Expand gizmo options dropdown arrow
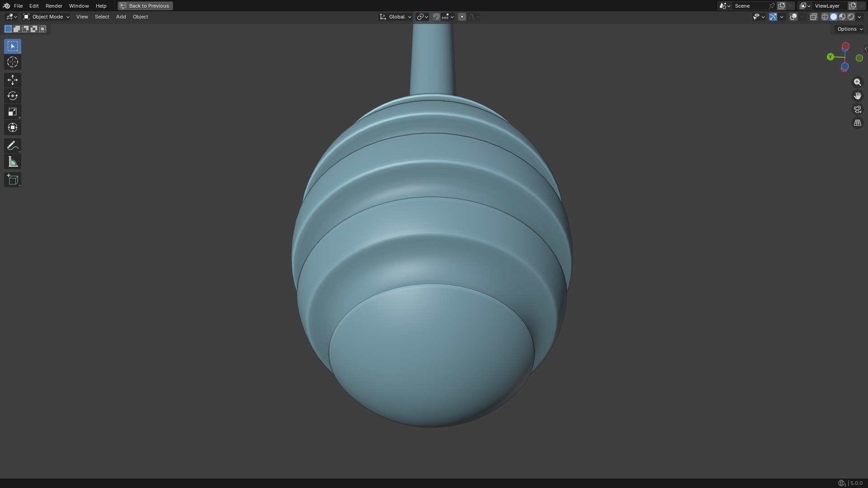868x488 pixels. coord(782,17)
